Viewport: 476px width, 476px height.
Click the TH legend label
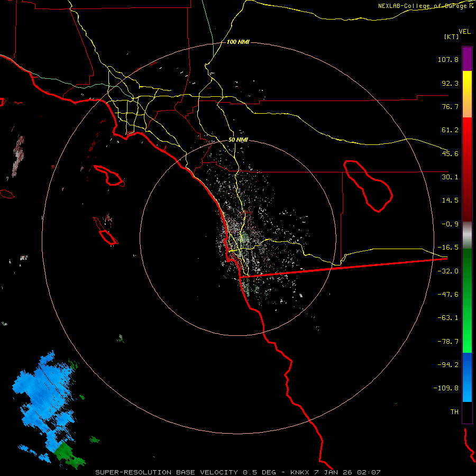(x=454, y=411)
